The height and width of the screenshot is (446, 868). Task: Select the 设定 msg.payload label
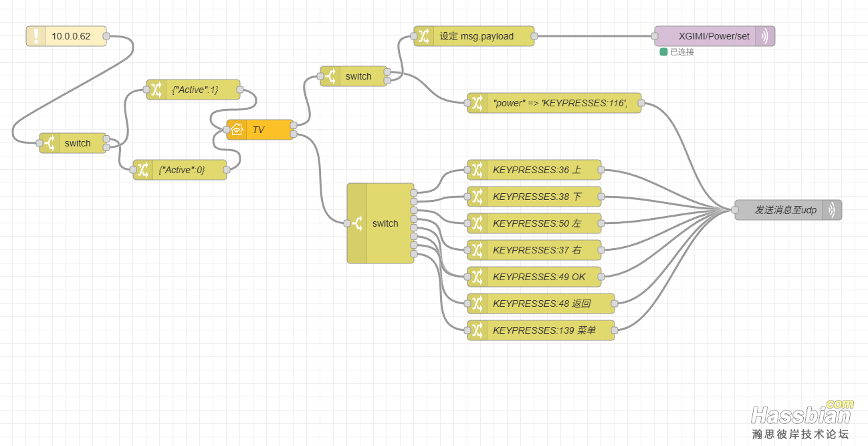pyautogui.click(x=477, y=36)
